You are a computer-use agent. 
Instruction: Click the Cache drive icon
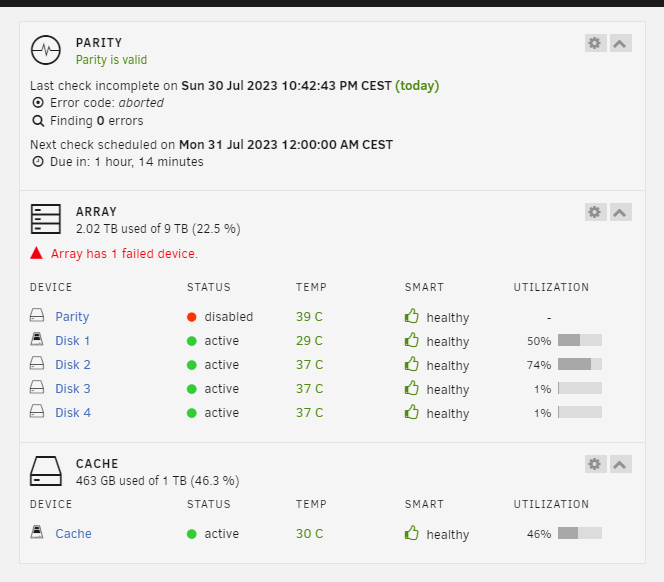pyautogui.click(x=46, y=471)
